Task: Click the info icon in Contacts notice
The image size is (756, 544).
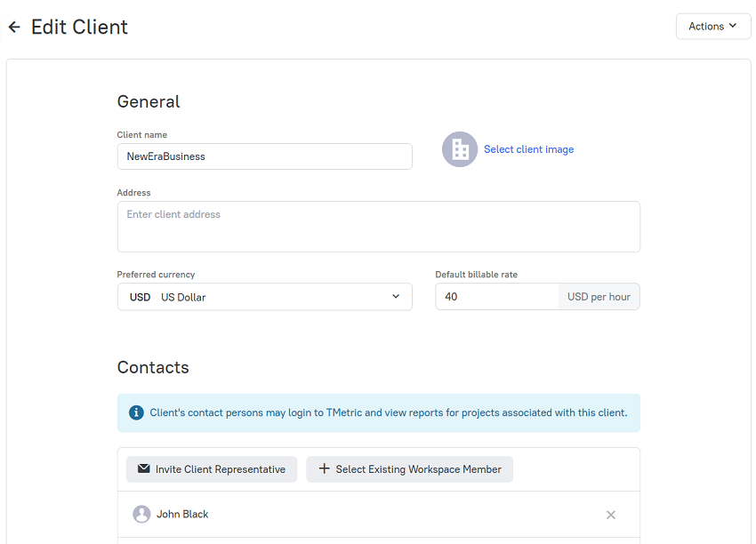Action: pos(136,413)
